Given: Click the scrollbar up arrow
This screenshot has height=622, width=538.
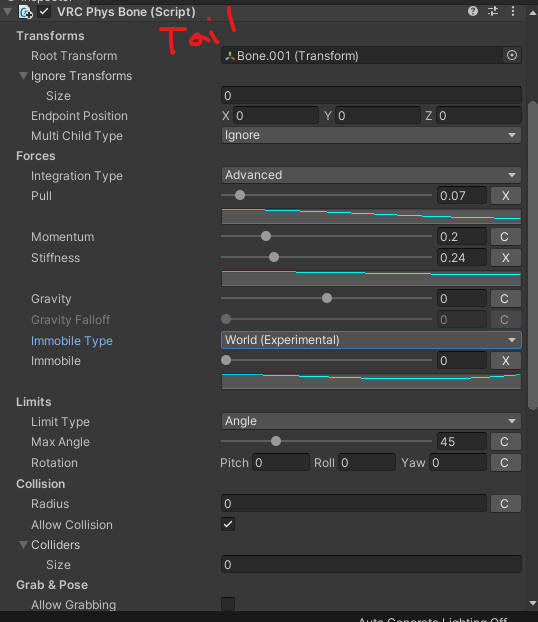Looking at the screenshot, I should point(533,13).
